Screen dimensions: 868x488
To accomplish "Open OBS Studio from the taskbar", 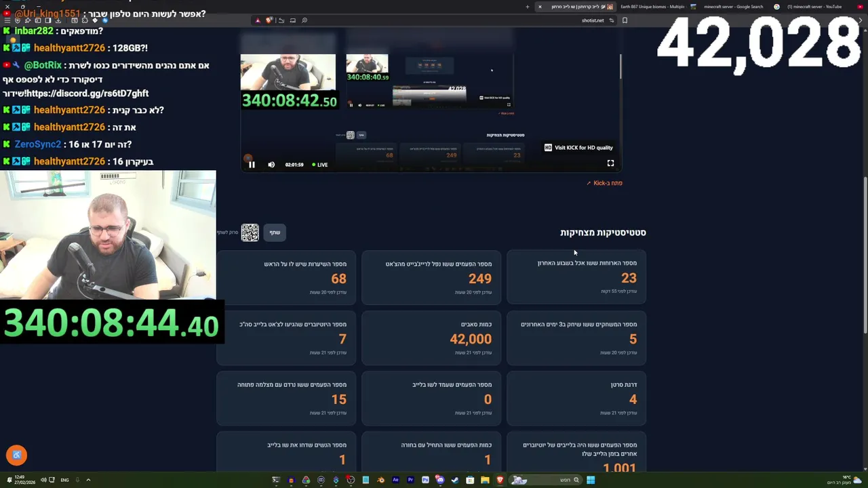I will [351, 480].
